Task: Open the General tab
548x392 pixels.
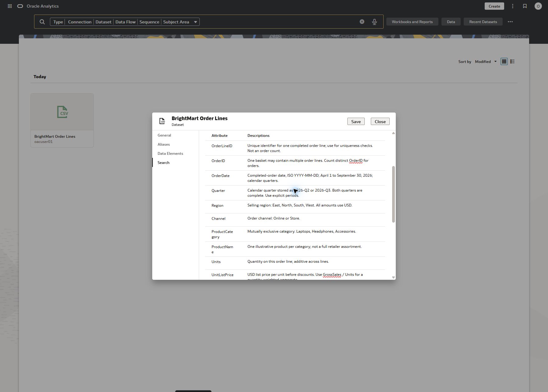Action: (x=164, y=135)
